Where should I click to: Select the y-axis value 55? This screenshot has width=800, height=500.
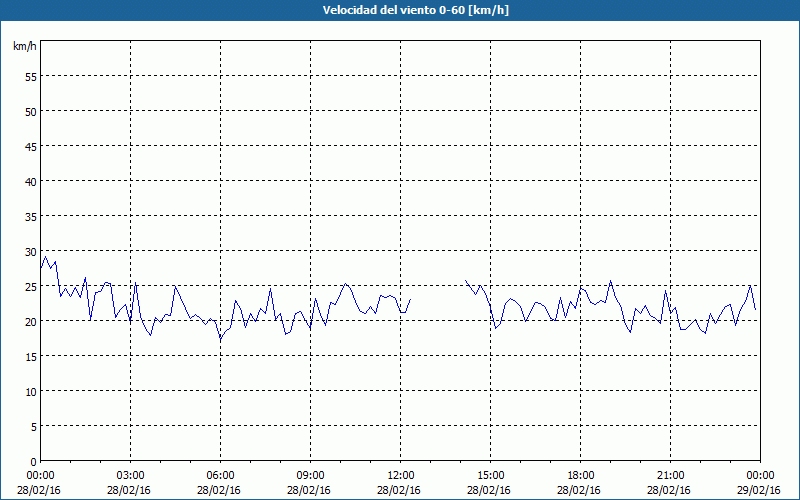(x=31, y=77)
